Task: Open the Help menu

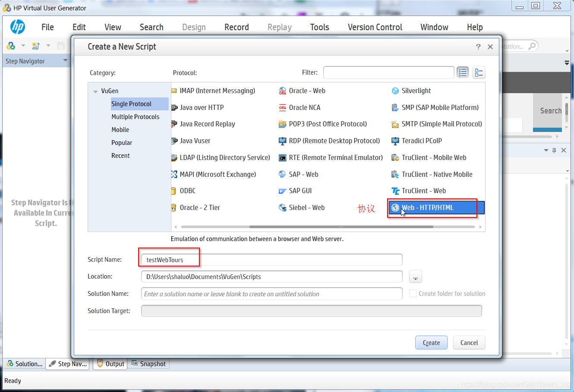Action: [x=475, y=27]
